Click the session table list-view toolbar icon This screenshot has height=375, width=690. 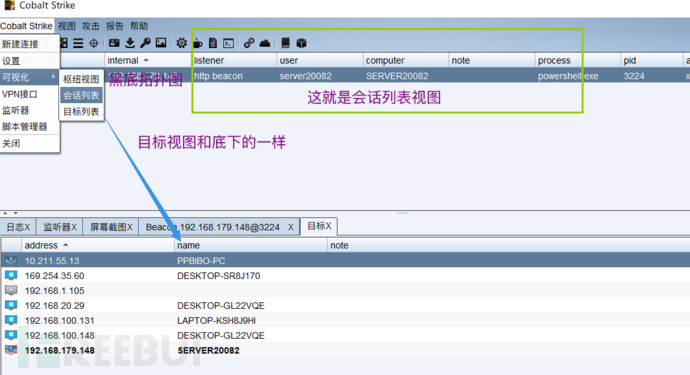click(78, 43)
